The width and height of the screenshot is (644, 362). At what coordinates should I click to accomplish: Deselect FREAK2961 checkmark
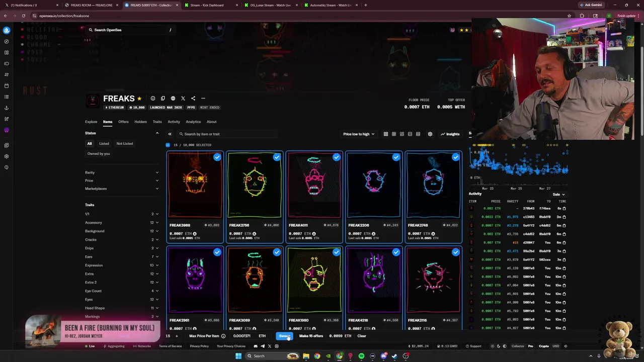point(217,252)
